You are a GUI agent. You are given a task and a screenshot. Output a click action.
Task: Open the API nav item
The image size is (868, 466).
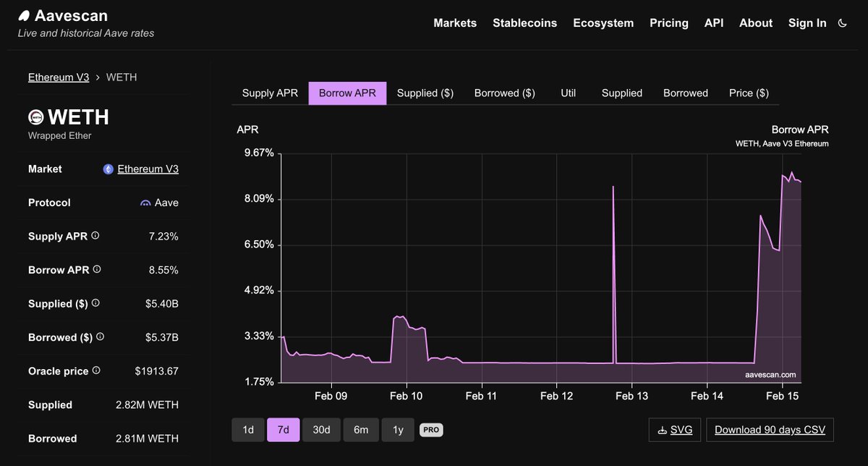pyautogui.click(x=714, y=23)
